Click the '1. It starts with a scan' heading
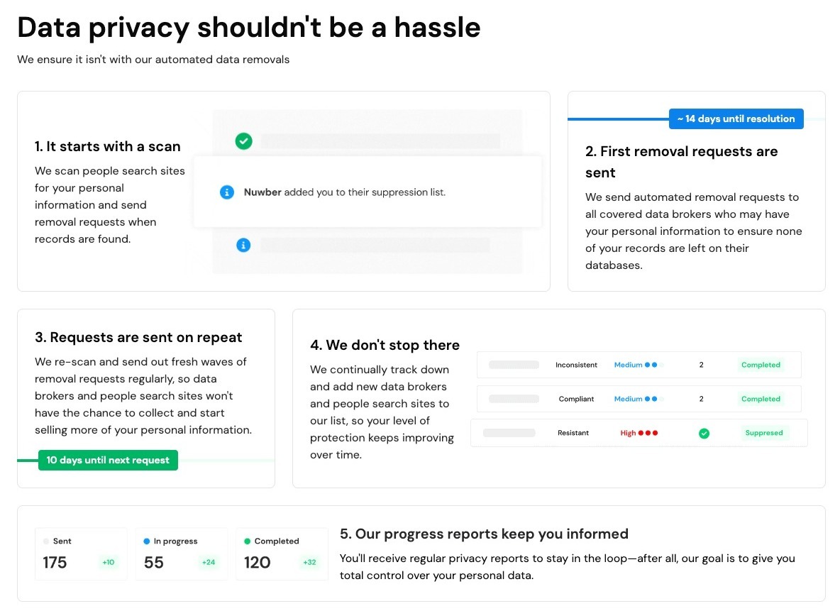The image size is (840, 616). click(108, 146)
